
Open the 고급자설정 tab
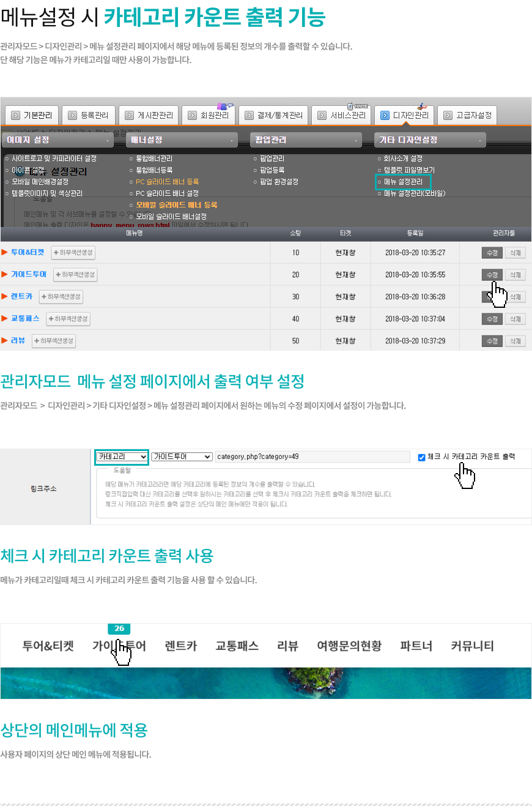pyautogui.click(x=467, y=115)
